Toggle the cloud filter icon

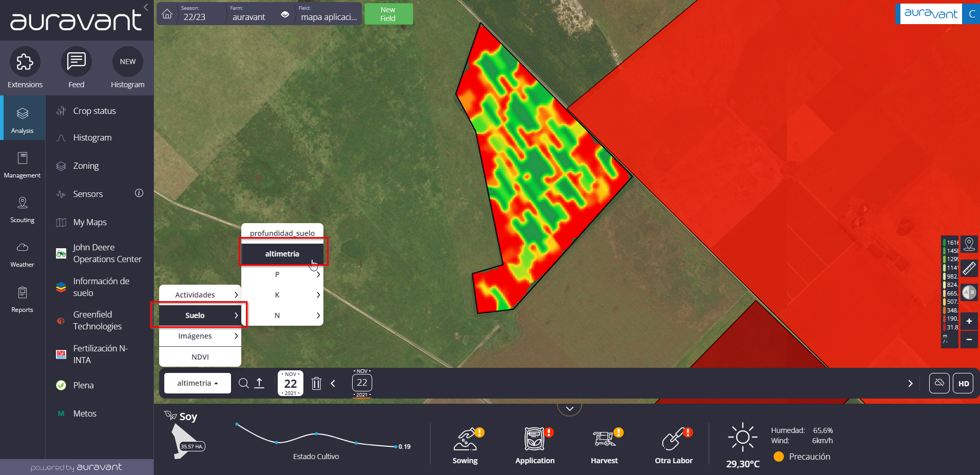click(x=939, y=383)
